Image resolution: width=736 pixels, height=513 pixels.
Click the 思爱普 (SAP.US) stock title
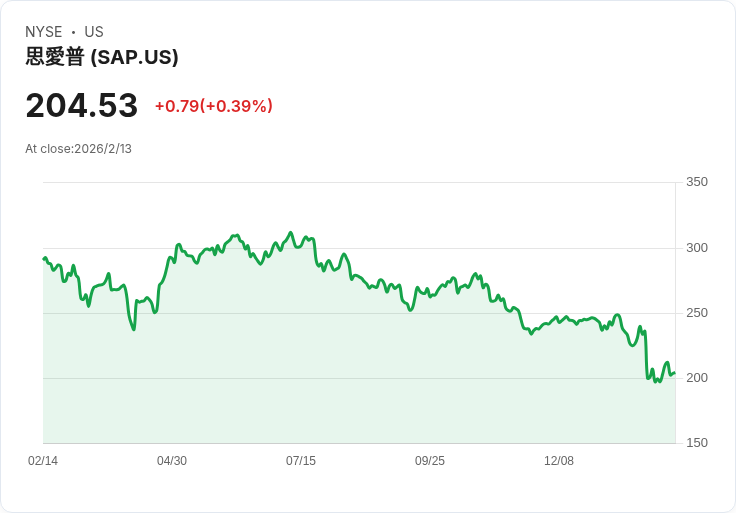click(x=102, y=58)
